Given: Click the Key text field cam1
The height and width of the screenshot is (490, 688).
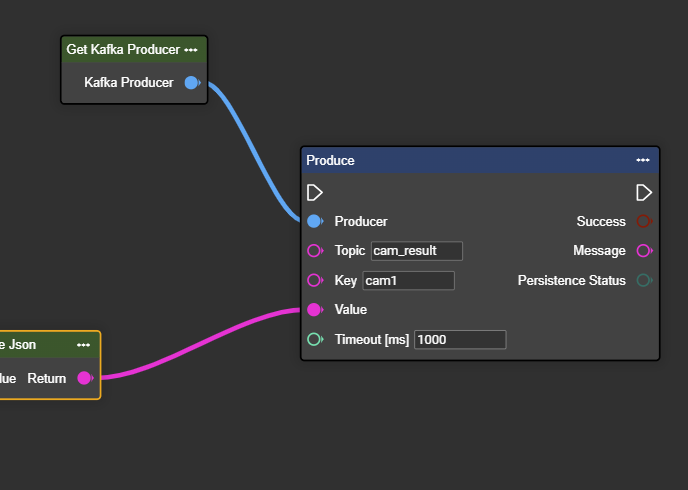Looking at the screenshot, I should (408, 281).
